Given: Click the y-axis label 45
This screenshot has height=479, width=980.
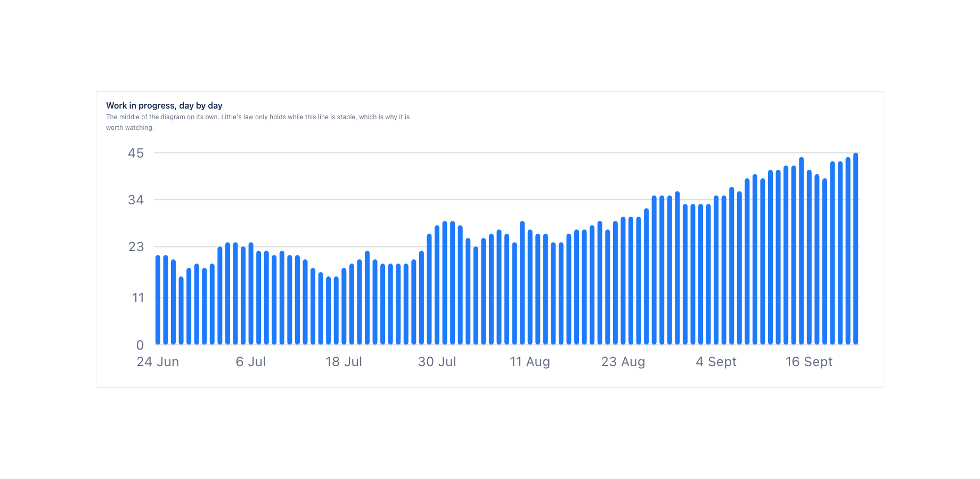Looking at the screenshot, I should [x=136, y=153].
